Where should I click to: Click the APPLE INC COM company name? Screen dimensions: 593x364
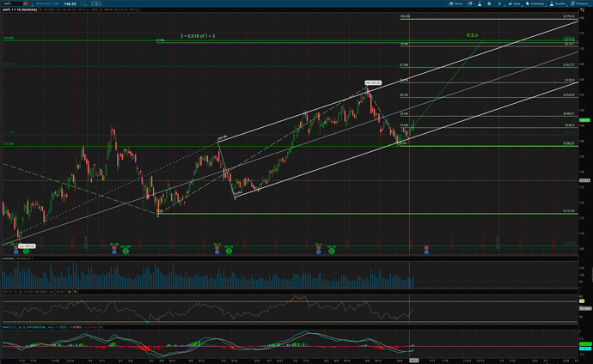coord(47,3)
